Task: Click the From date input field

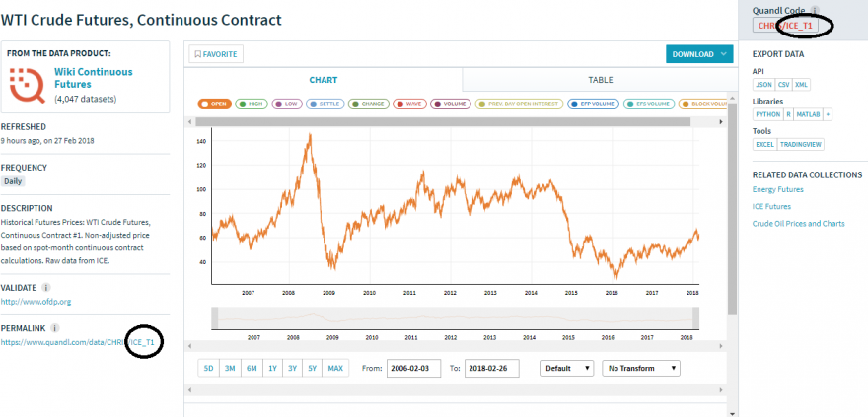Action: (x=414, y=369)
